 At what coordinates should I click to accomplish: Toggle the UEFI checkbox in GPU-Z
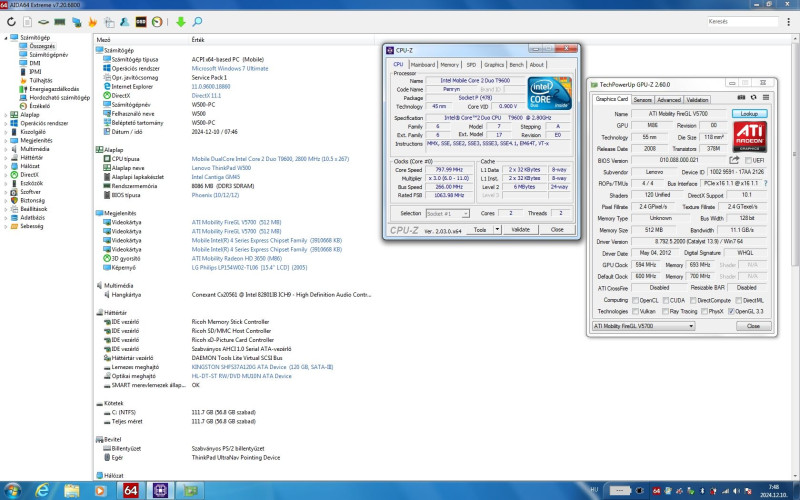coord(748,161)
